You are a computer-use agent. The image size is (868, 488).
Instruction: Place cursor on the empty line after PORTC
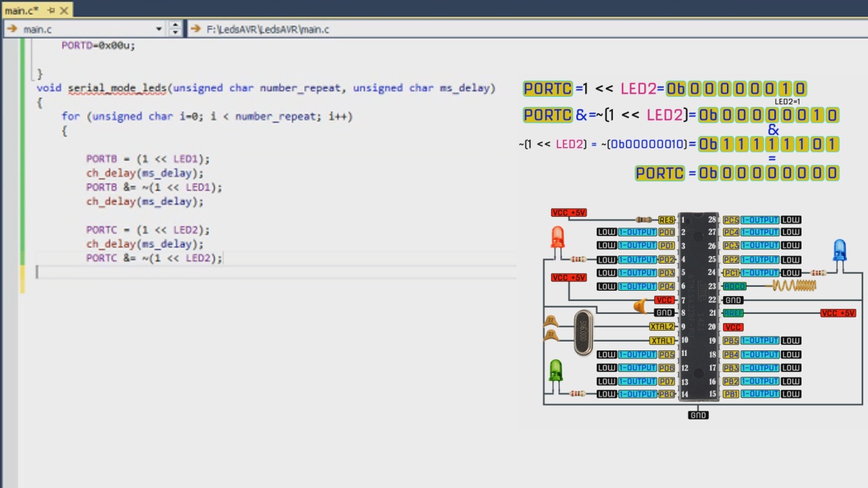[276, 272]
